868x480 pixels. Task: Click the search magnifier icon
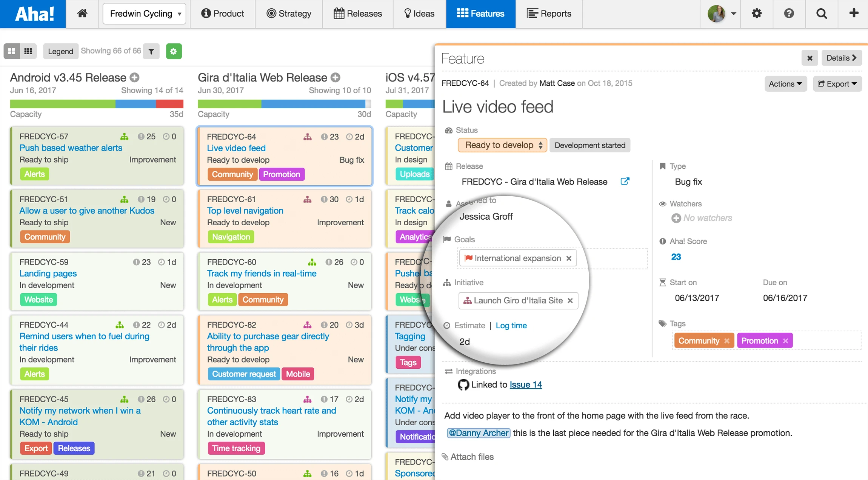click(x=821, y=14)
